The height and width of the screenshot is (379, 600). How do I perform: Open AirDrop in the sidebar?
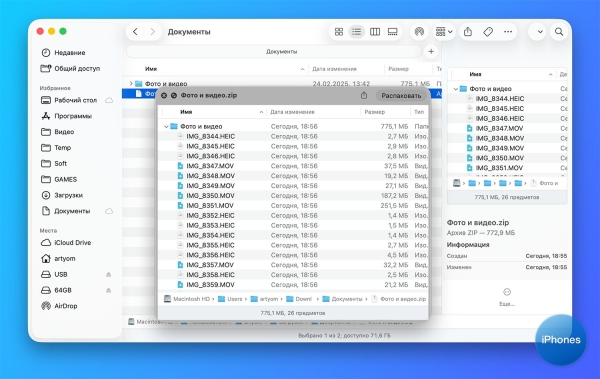tap(65, 306)
